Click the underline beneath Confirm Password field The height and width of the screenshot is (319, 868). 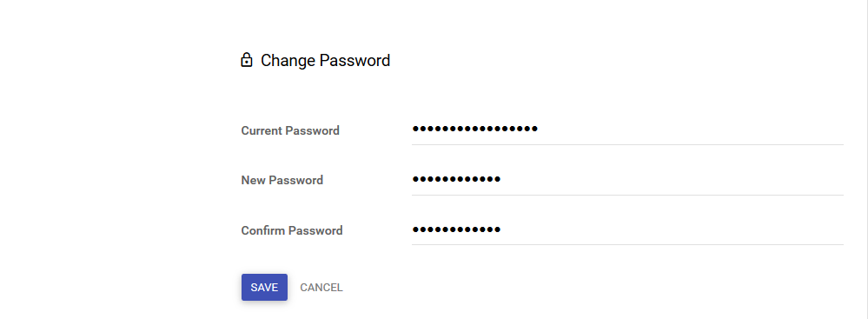(627, 245)
